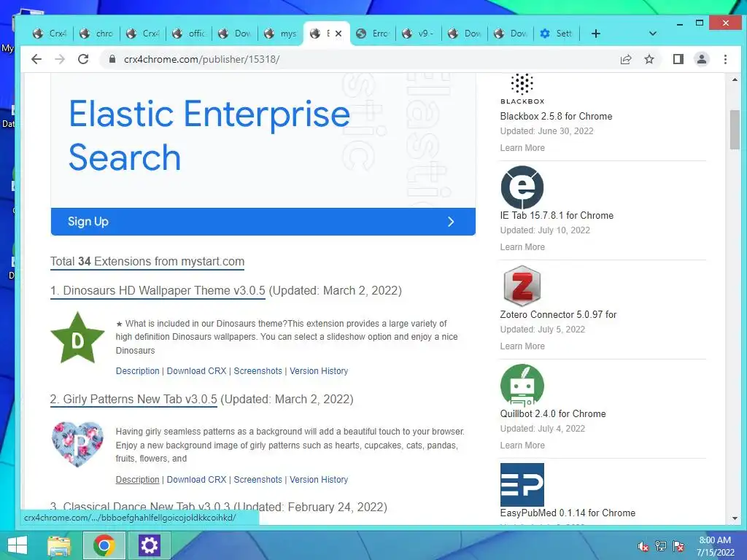Open Version History for Girly Patterns
The width and height of the screenshot is (747, 560).
[319, 480]
